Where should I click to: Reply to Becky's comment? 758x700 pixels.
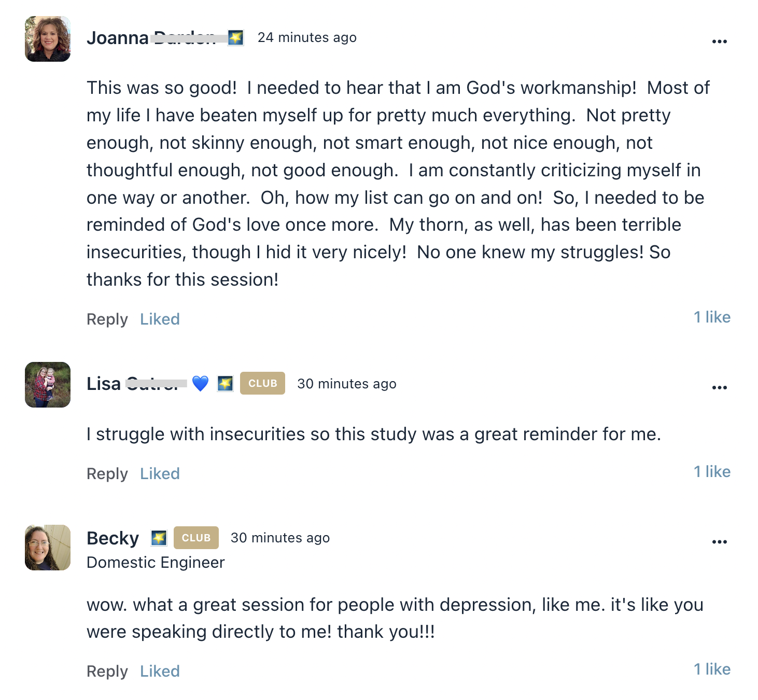[107, 671]
